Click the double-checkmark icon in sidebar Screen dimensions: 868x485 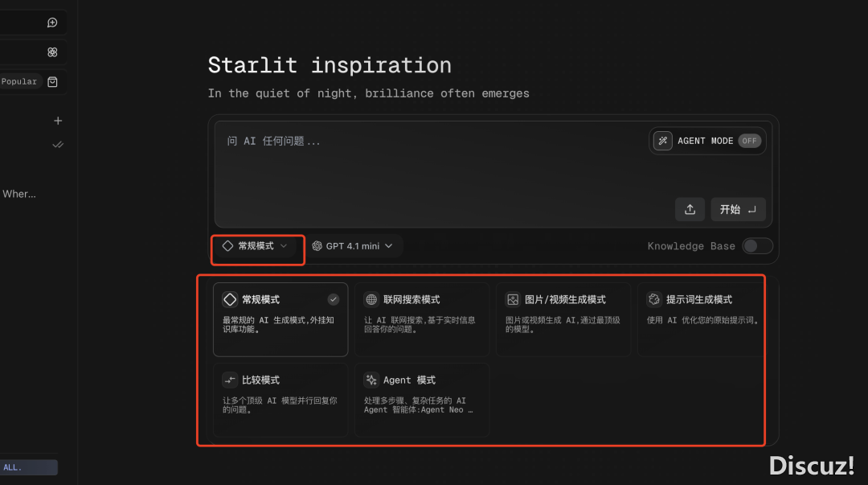[58, 145]
